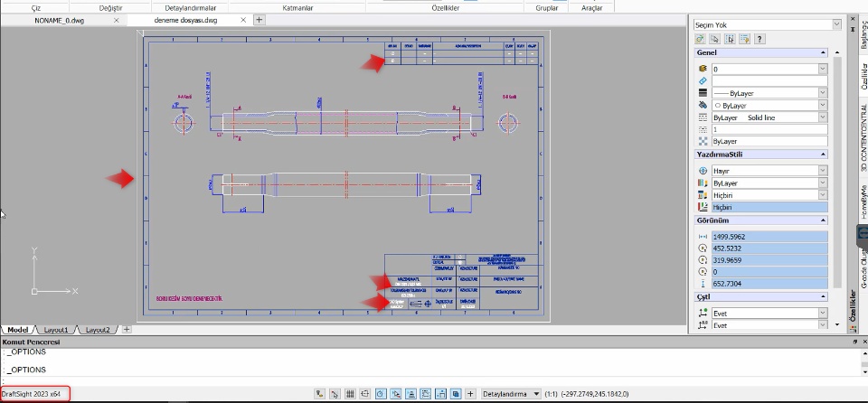Click the pick selection icon in properties
This screenshot has width=868, height=403.
pos(731,39)
